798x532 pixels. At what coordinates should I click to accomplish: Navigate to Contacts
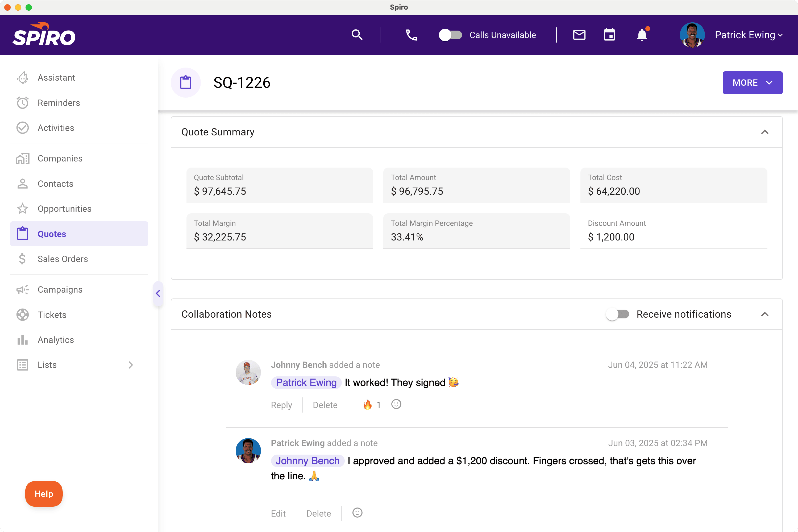click(79, 184)
